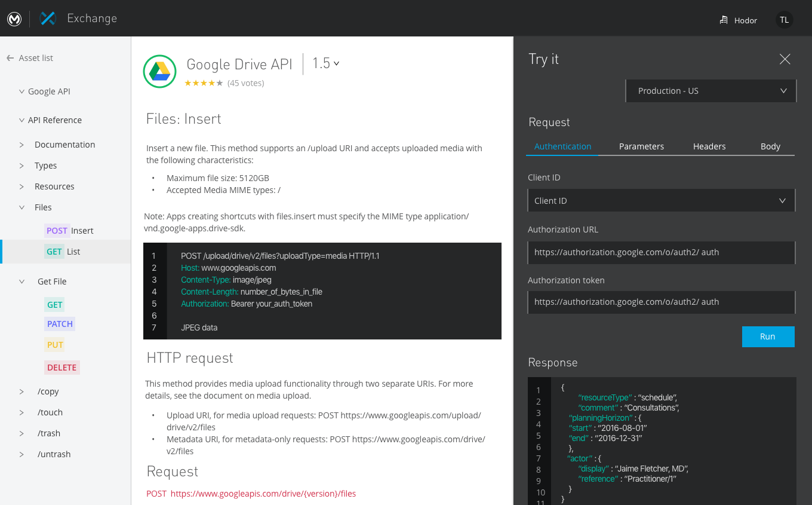Click the "comment" : Consultations response line
Image resolution: width=812 pixels, height=505 pixels.
coord(629,408)
